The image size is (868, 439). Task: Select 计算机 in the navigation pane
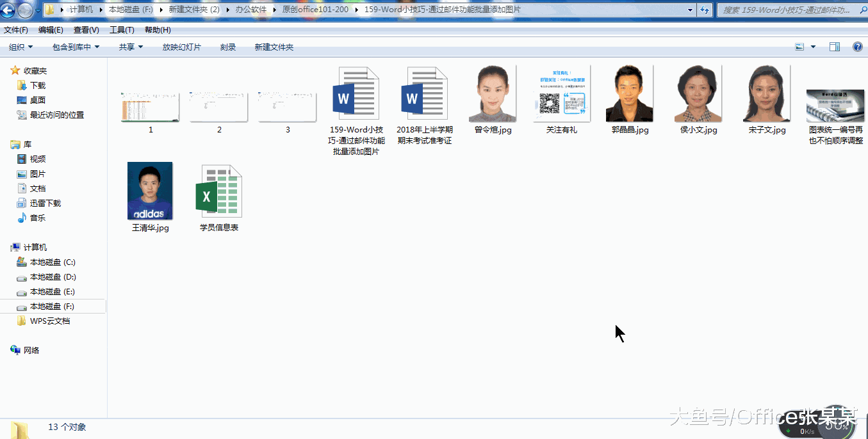click(x=35, y=247)
